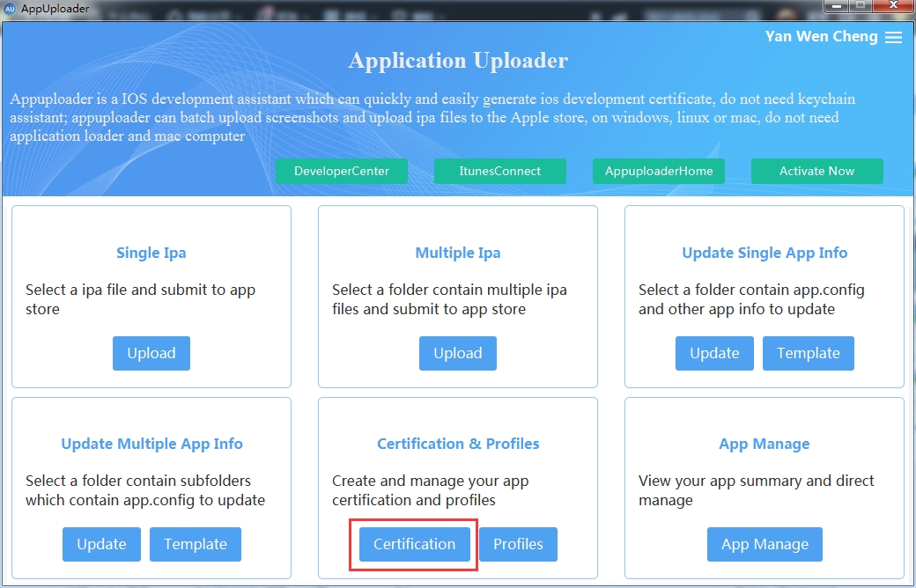Viewport: 916px width, 588px height.
Task: Click Upload under Single Ipa
Action: click(151, 353)
